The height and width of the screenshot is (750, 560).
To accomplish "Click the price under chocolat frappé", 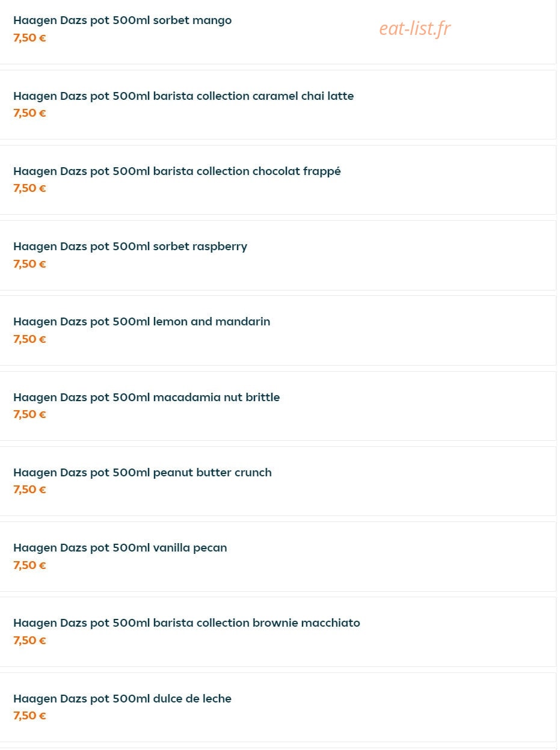I will [x=29, y=188].
